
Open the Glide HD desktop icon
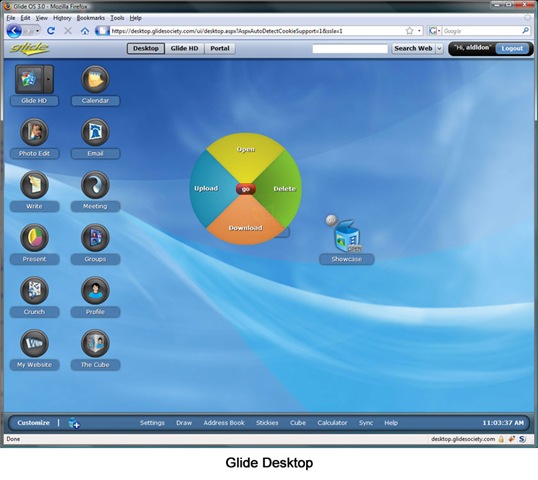(29, 79)
